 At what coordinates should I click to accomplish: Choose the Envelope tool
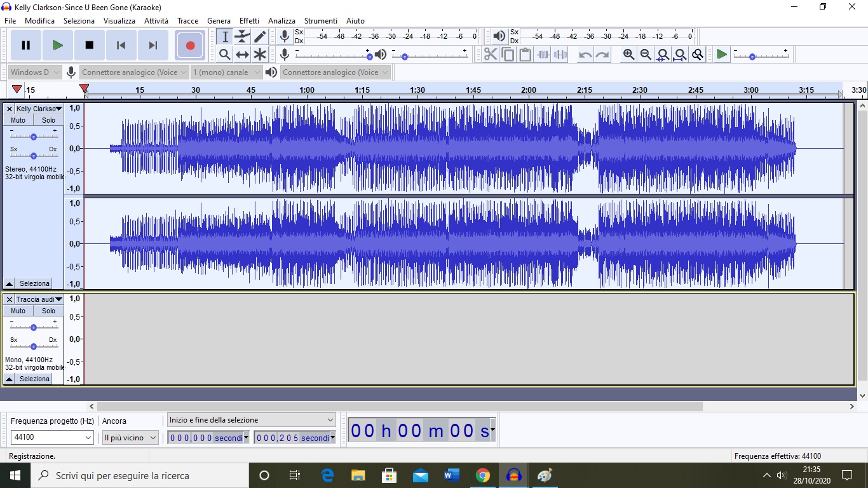[x=242, y=37]
